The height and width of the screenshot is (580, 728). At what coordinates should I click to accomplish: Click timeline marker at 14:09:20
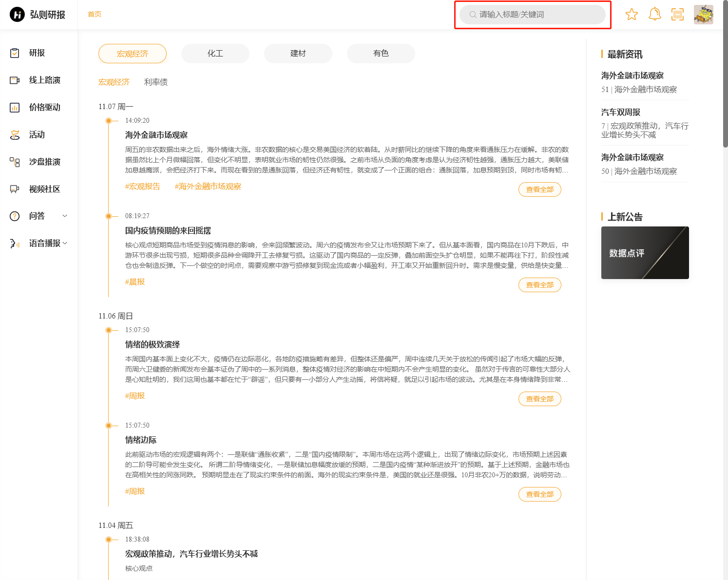[x=109, y=121]
